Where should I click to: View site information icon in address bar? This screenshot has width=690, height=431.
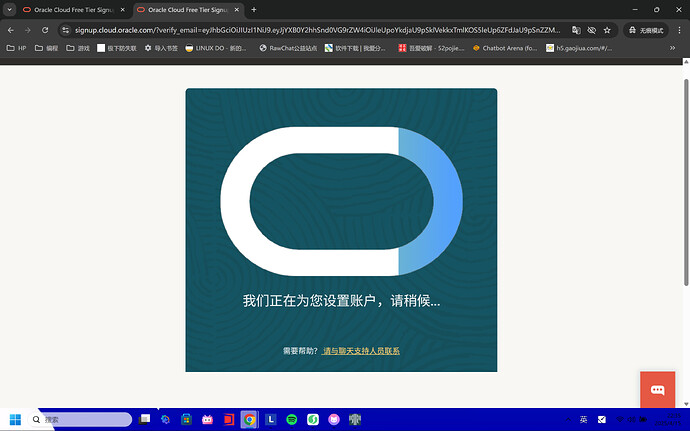pyautogui.click(x=66, y=30)
